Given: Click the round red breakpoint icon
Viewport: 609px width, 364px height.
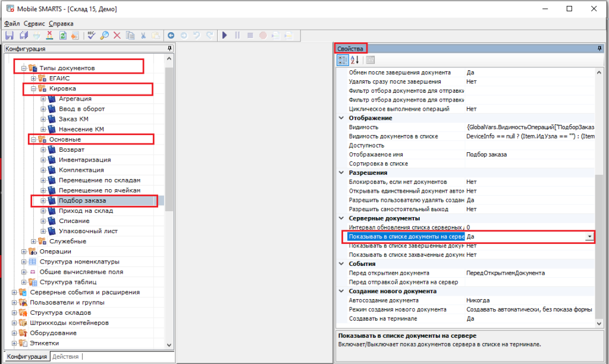Looking at the screenshot, I should (263, 35).
